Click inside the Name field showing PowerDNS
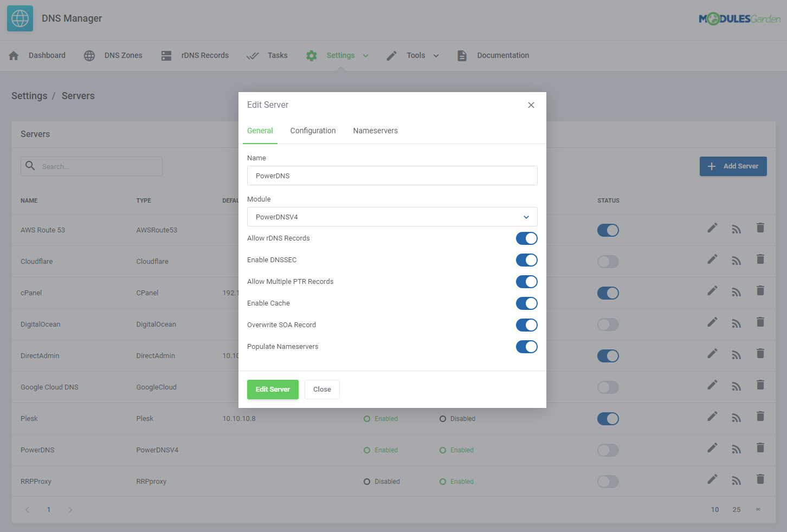787x532 pixels. click(x=392, y=176)
